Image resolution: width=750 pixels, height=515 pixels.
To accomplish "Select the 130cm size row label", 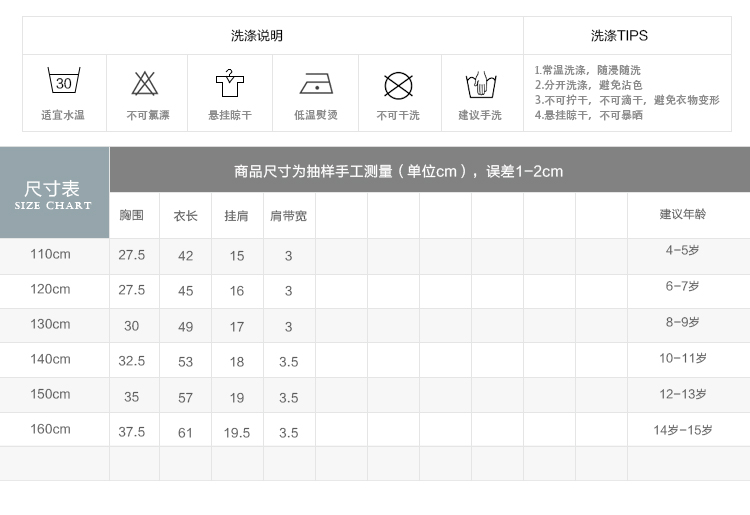I will click(x=50, y=324).
